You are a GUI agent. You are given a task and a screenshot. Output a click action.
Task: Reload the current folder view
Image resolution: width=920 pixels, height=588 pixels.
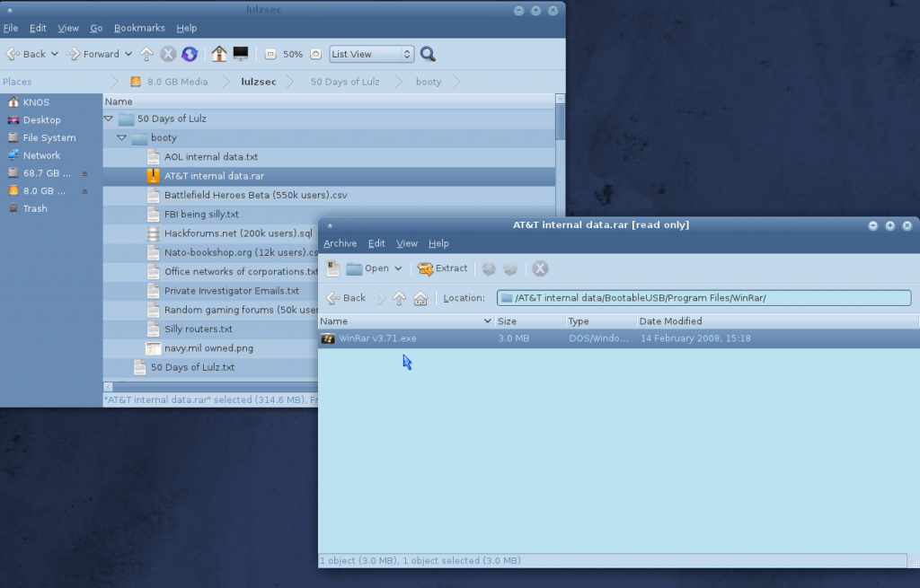click(x=190, y=54)
